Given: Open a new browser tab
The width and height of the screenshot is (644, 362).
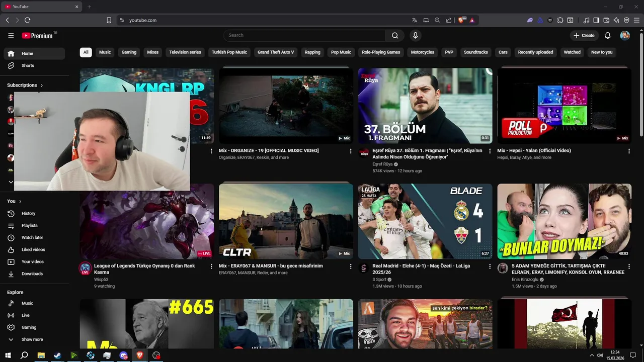Looking at the screenshot, I should tap(89, 7).
